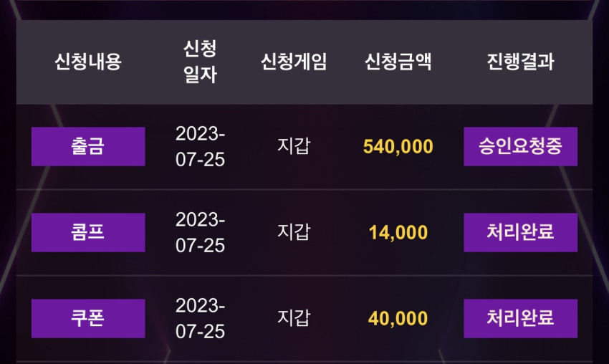
Task: Click 처리완료 status in the 쿠폰 row
Action: point(520,318)
